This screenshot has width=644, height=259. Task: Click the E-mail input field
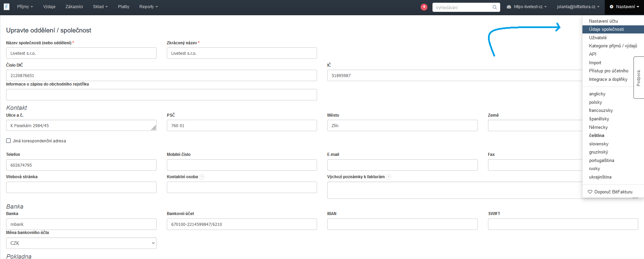coord(402,165)
